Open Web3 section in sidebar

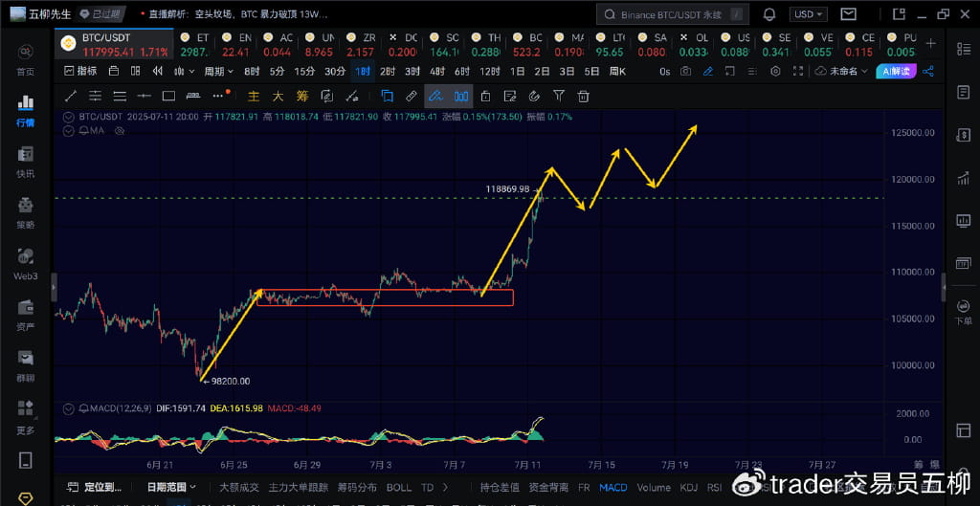coord(26,264)
